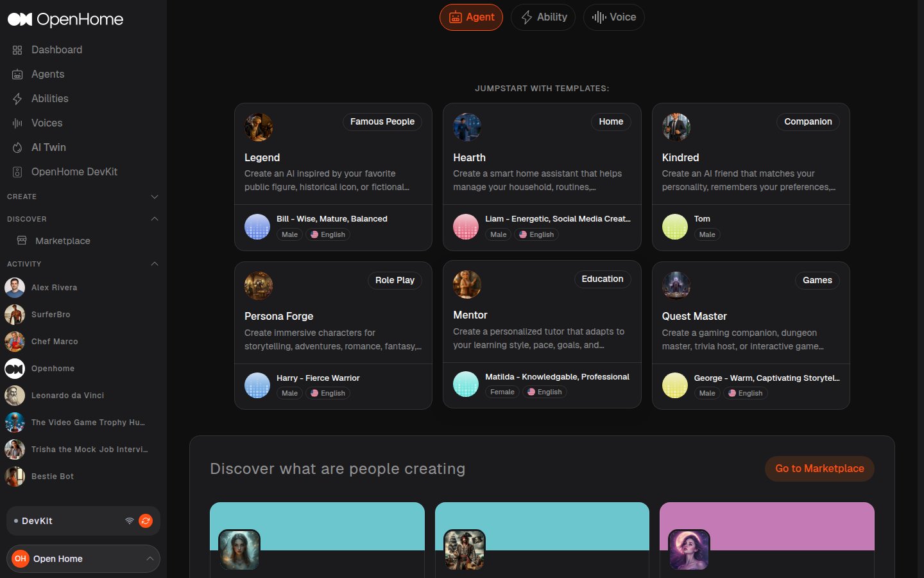Viewport: 924px width, 578px height.
Task: Go to Marketplace button
Action: click(x=819, y=469)
